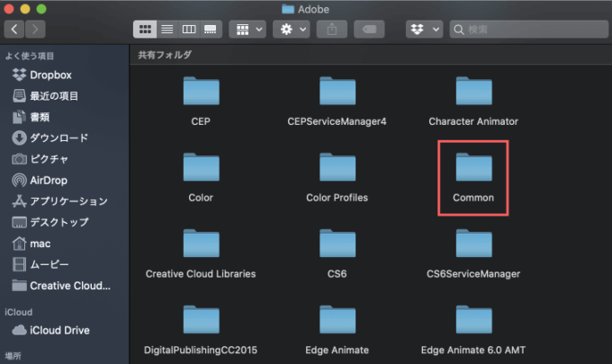Select the CEP folder icon
Screen dimensions: 612x364
[201, 91]
